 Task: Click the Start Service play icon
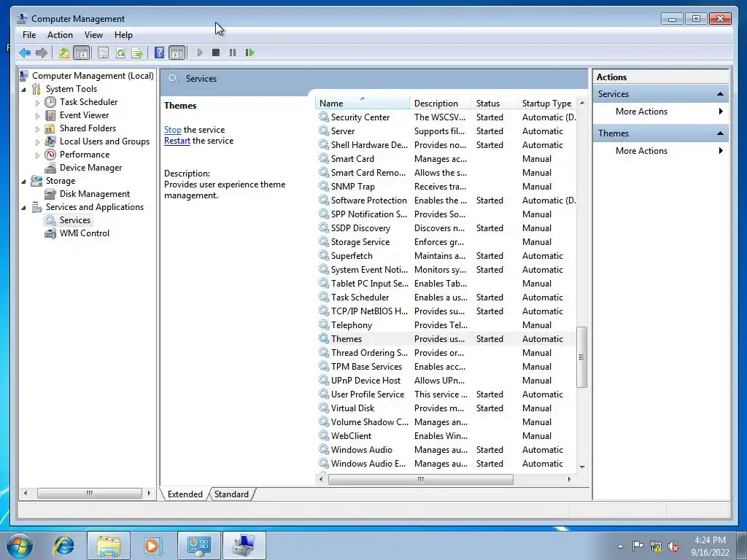tap(200, 52)
